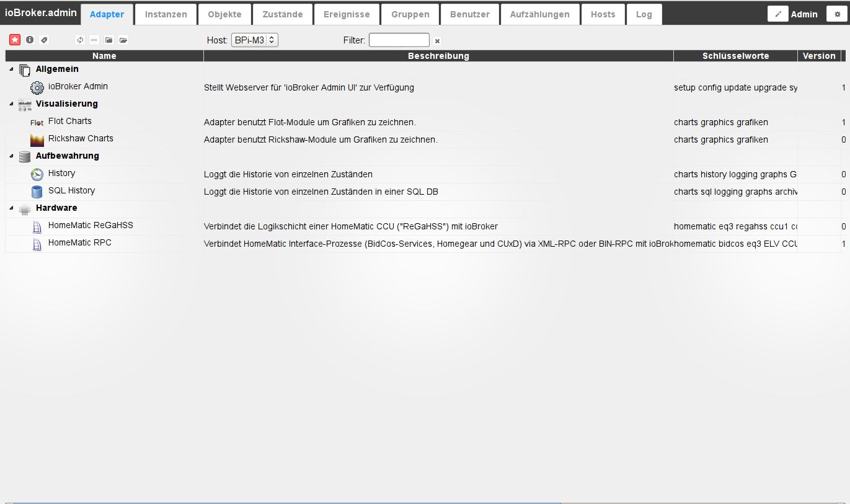The height and width of the screenshot is (504, 850).
Task: Toggle the red star installed-only filter
Action: pos(15,40)
